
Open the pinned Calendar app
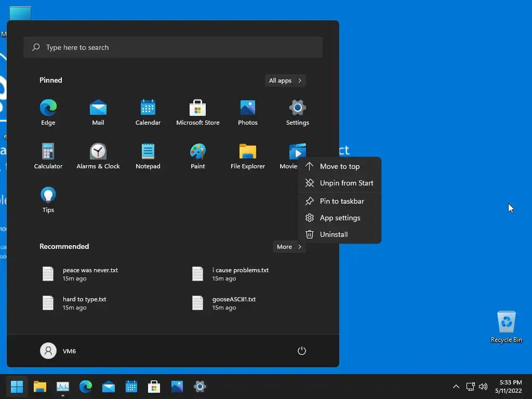[x=148, y=113]
